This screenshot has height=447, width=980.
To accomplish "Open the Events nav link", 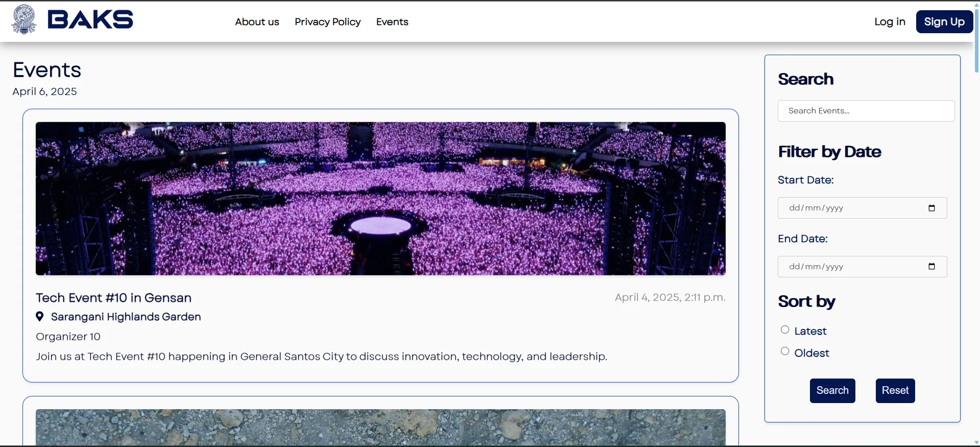I will point(392,22).
